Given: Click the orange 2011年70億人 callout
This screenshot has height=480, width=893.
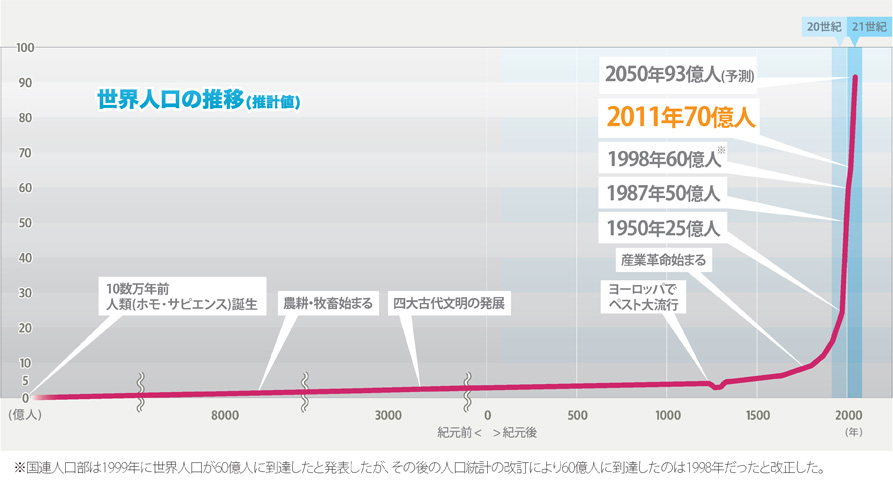Looking at the screenshot, I should click(x=680, y=117).
